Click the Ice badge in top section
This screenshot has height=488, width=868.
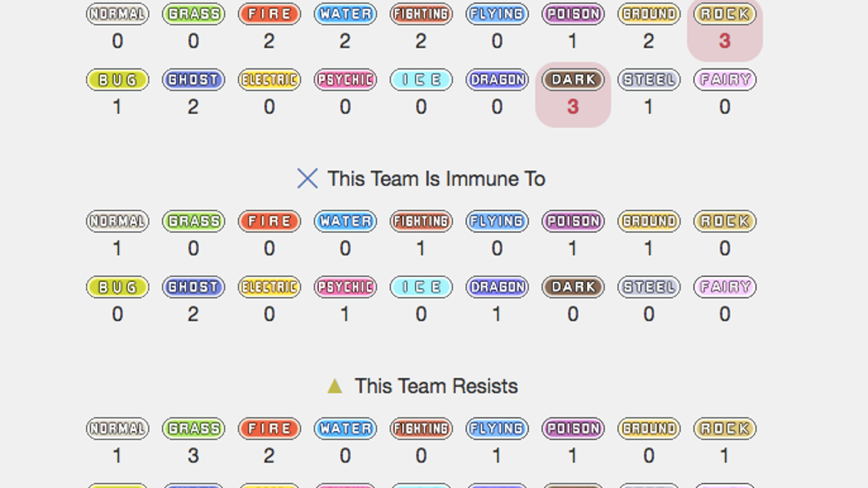click(421, 80)
